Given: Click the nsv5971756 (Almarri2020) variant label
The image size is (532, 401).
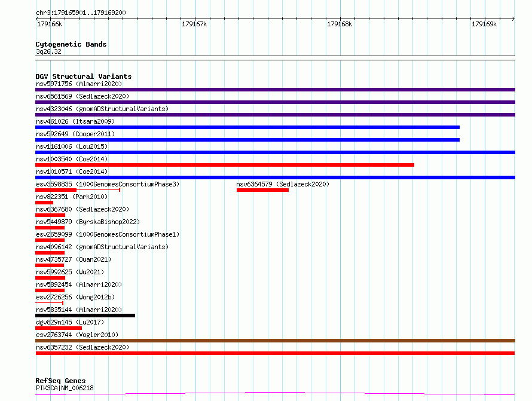Looking at the screenshot, I should tap(79, 84).
